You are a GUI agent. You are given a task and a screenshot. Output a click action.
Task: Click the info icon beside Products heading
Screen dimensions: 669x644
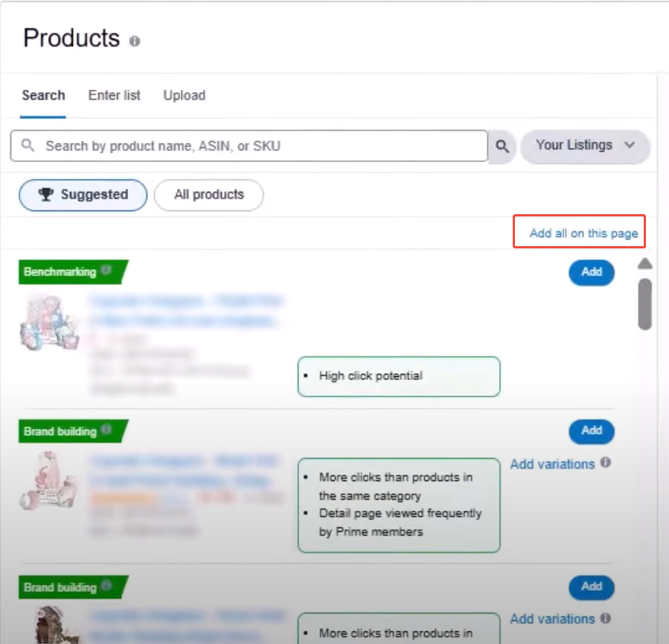point(135,41)
